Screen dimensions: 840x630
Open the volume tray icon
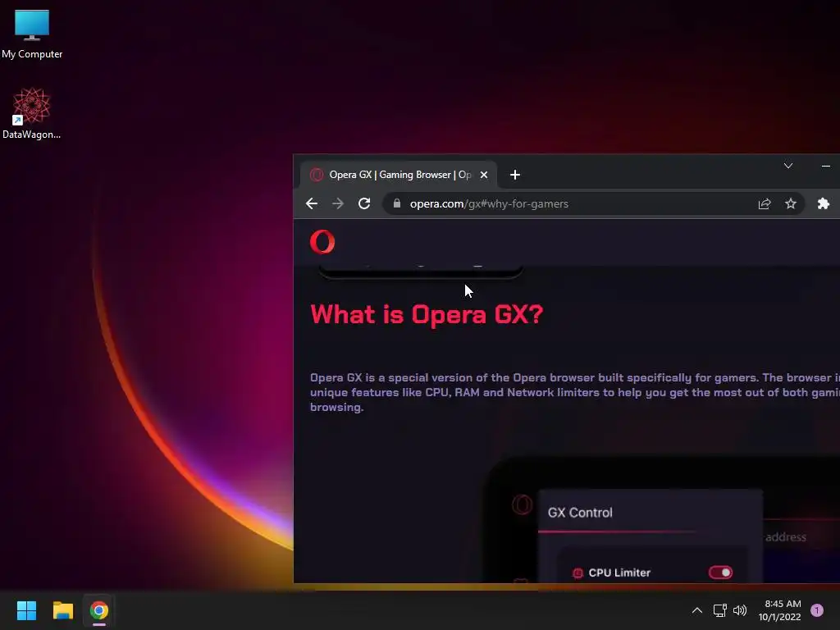(740, 610)
